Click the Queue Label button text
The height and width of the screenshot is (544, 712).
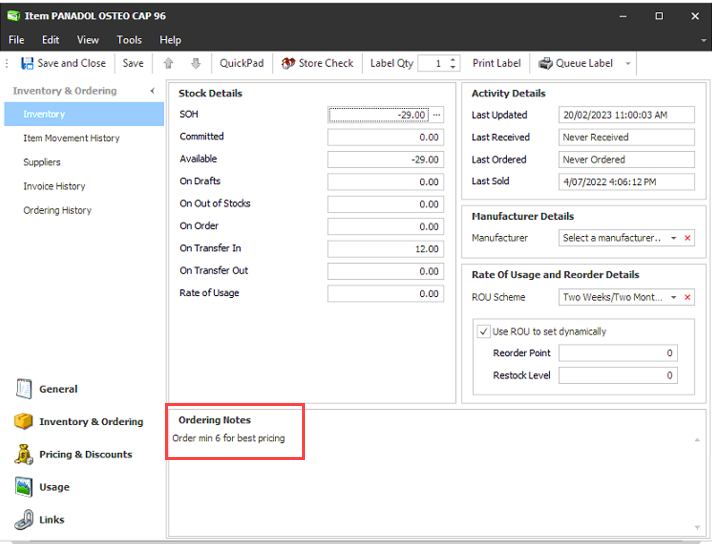[584, 63]
